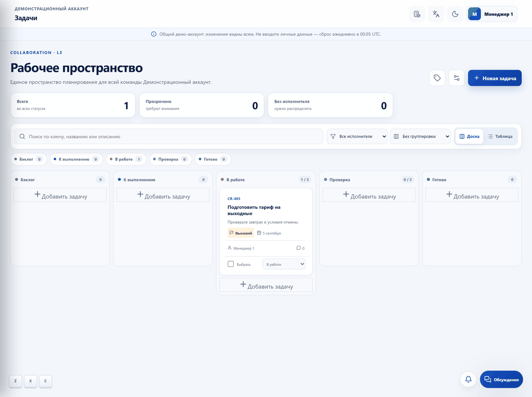Switch to the Таблица view
Viewport: 532px width, 397px height.
click(x=500, y=137)
